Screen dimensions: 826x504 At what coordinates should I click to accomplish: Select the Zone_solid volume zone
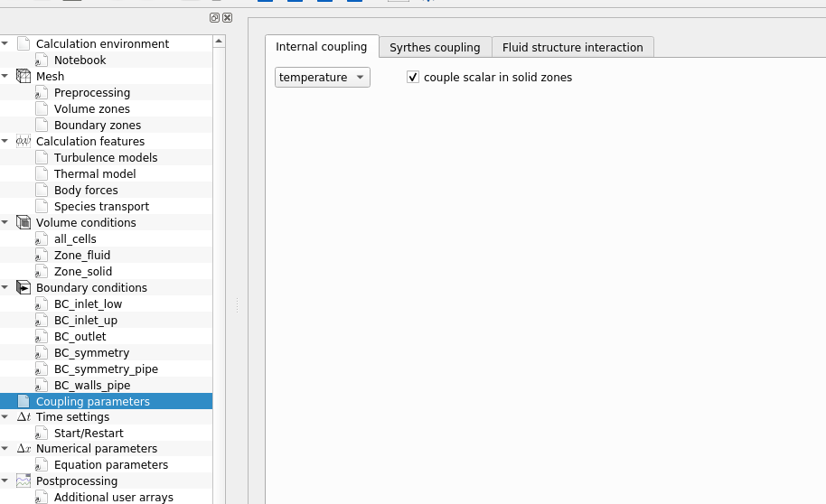(83, 272)
